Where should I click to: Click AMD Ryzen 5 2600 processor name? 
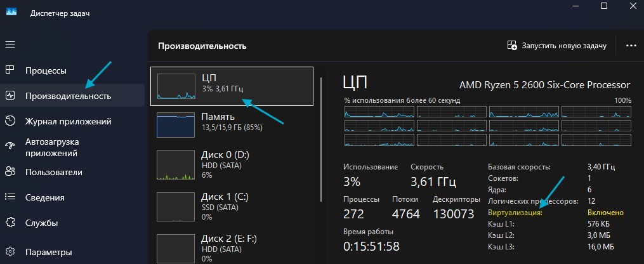544,85
